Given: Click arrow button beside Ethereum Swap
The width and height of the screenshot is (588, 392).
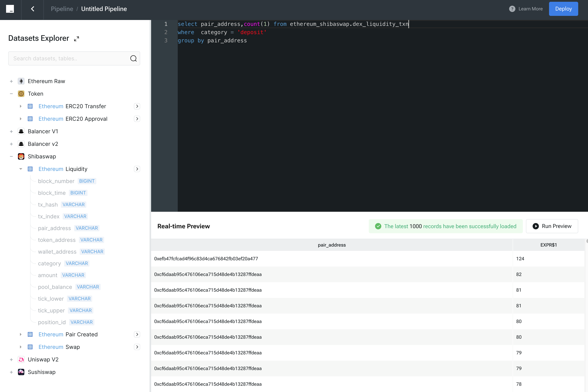Looking at the screenshot, I should pos(137,347).
